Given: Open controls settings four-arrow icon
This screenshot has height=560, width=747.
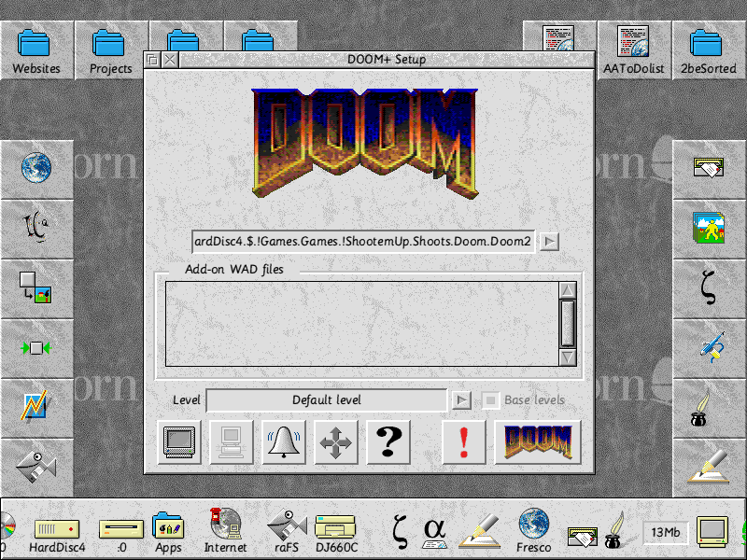Looking at the screenshot, I should (336, 442).
